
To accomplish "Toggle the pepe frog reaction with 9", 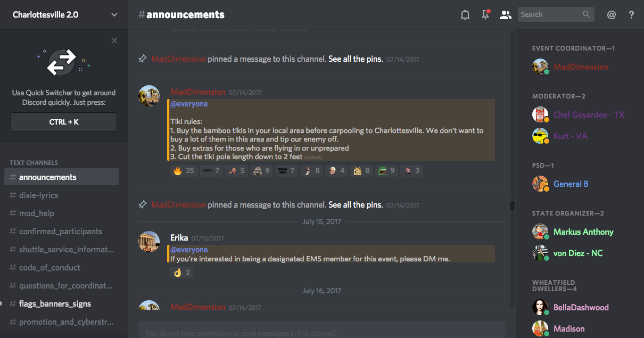I will point(386,171).
